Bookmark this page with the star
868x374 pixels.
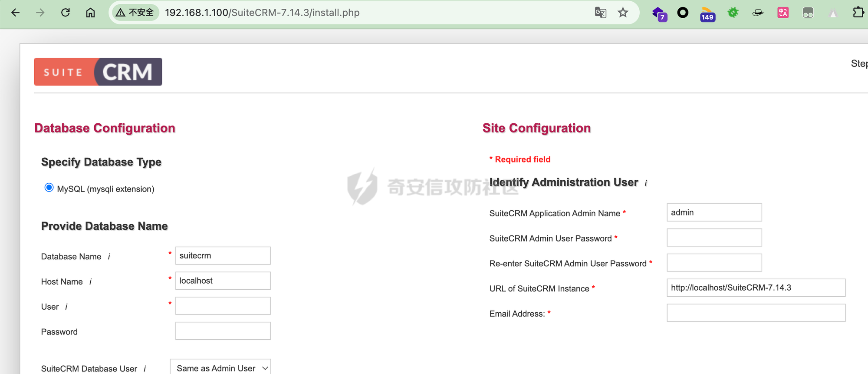coord(623,13)
